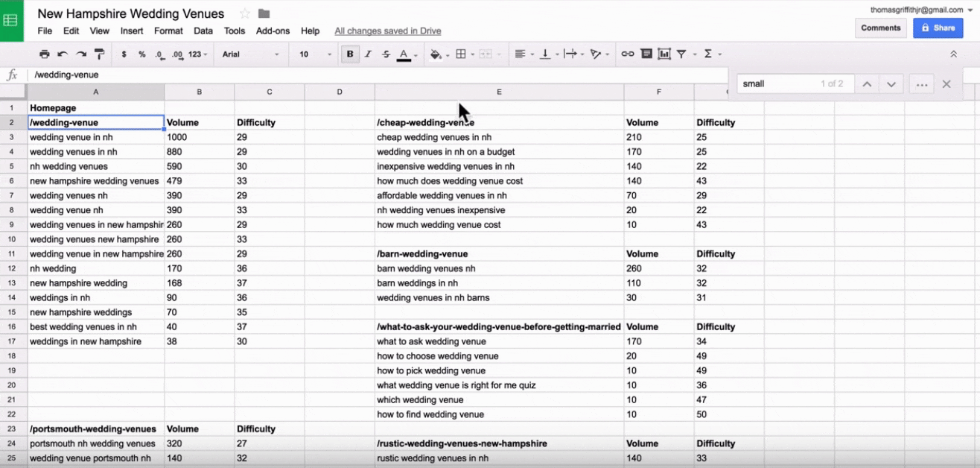Click the Insert chart icon

pos(664,54)
